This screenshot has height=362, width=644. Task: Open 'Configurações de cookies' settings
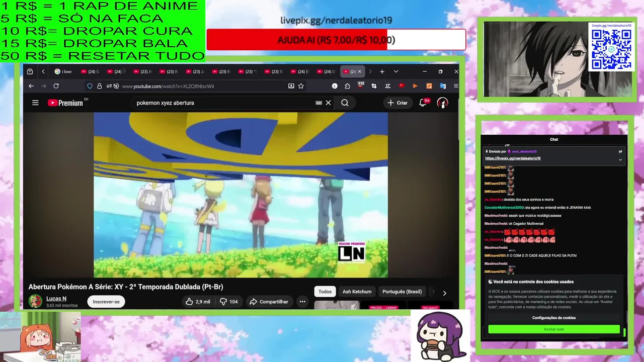tap(554, 318)
